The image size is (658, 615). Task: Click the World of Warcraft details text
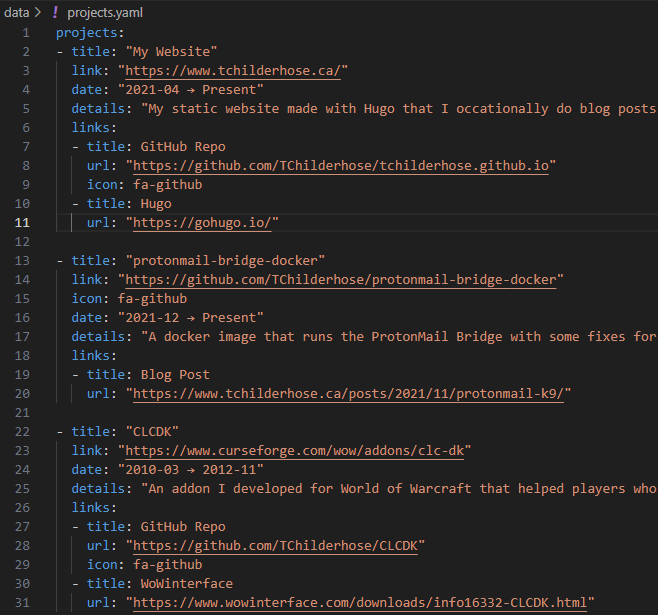[x=399, y=489]
